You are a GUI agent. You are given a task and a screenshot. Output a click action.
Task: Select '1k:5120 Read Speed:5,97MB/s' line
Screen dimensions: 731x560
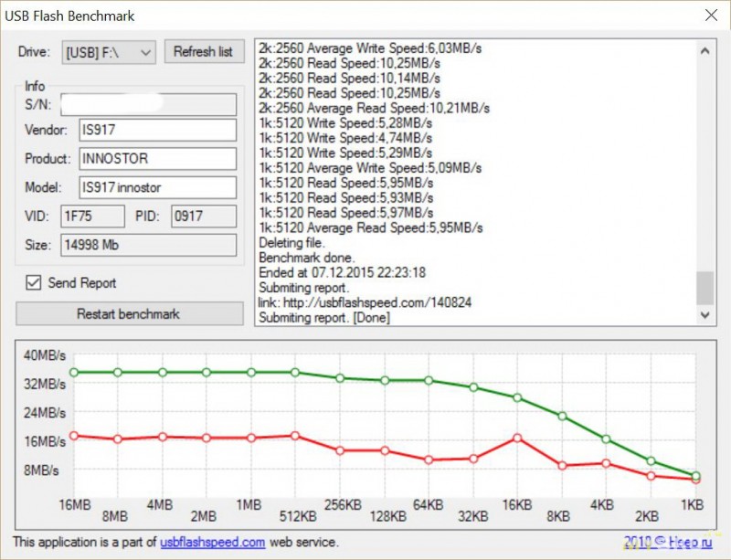pyautogui.click(x=346, y=213)
